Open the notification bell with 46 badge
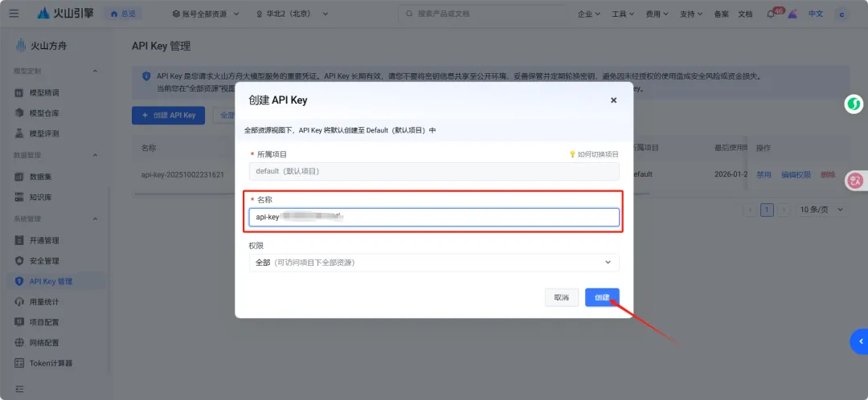Image resolution: width=868 pixels, height=400 pixels. coord(772,14)
